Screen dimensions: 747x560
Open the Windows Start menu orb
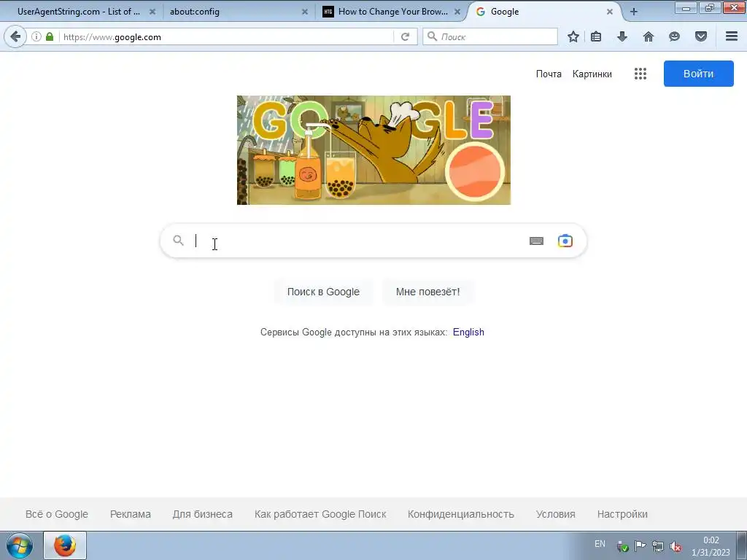20,545
